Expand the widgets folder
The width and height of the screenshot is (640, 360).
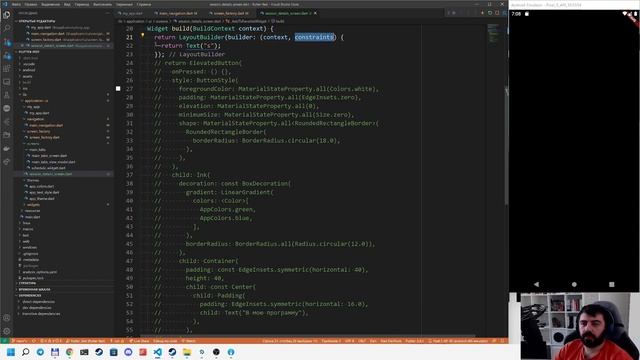click(x=33, y=205)
